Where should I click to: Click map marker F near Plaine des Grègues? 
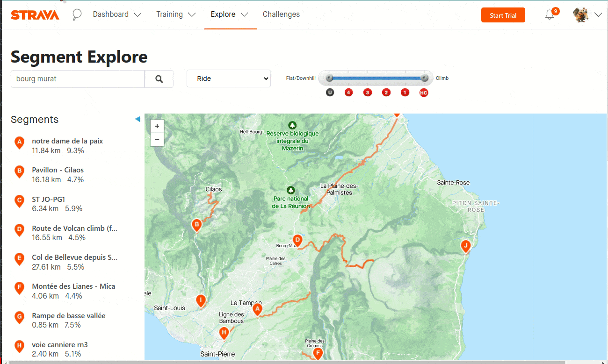tap(318, 353)
